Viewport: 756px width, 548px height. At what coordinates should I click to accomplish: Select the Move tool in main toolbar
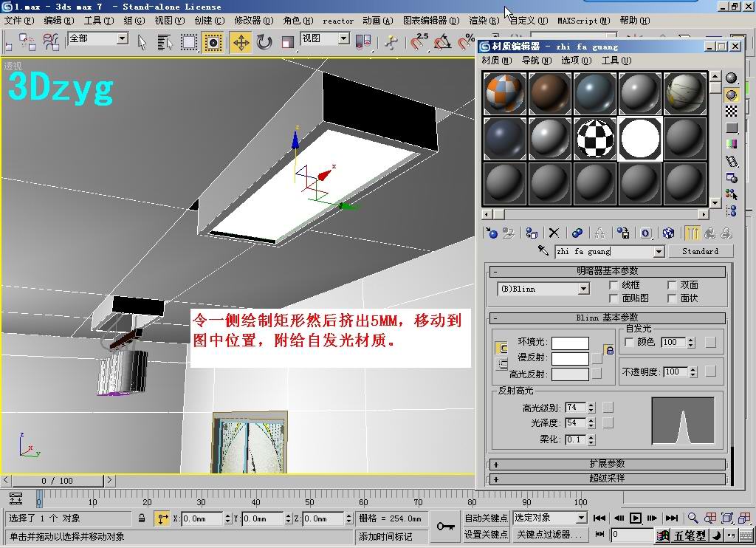click(x=241, y=42)
